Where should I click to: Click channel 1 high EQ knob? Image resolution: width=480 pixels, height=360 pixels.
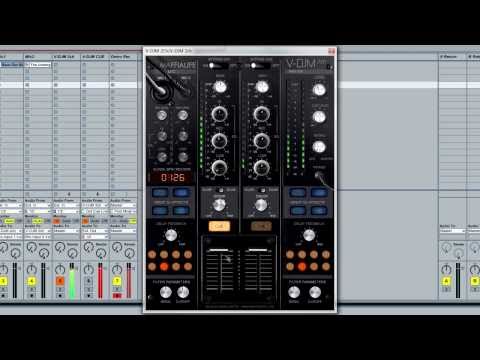219,114
